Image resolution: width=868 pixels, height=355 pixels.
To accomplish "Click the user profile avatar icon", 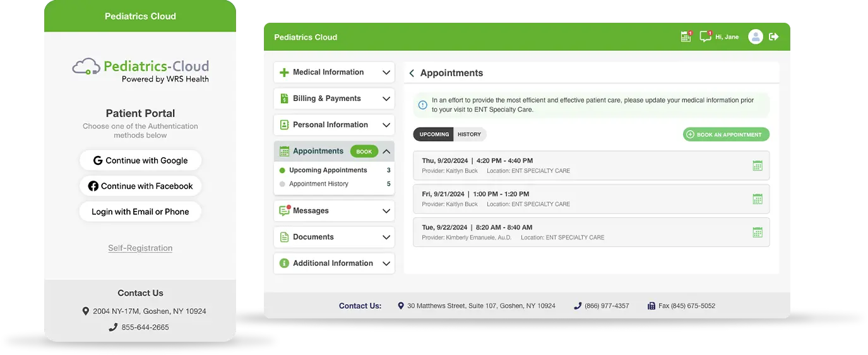I will pyautogui.click(x=755, y=37).
